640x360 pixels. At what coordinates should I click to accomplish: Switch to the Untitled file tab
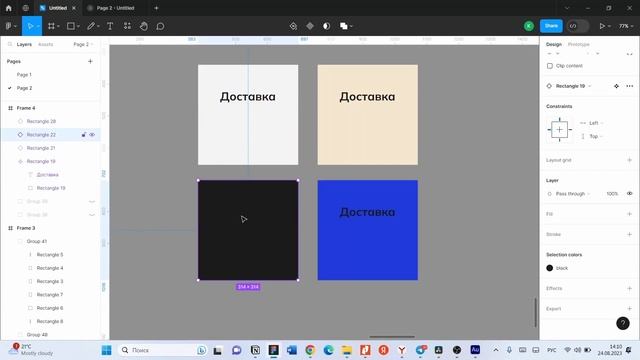click(58, 8)
